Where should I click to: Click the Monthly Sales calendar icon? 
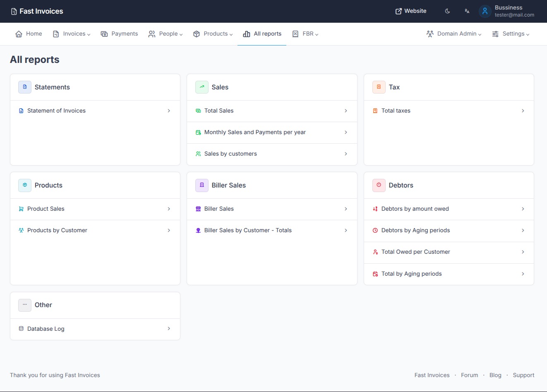[x=198, y=132]
